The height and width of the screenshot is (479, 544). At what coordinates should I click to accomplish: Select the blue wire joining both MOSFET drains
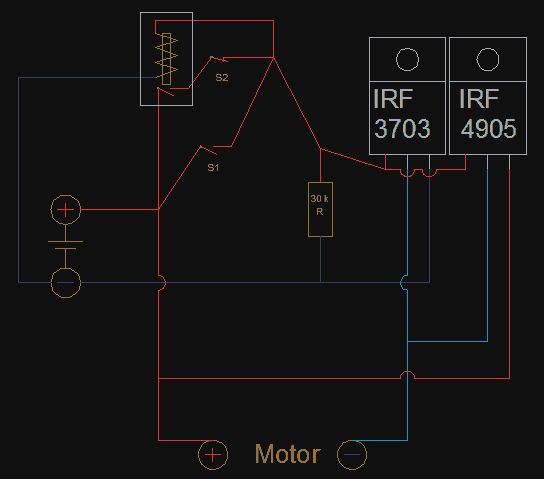coord(448,341)
